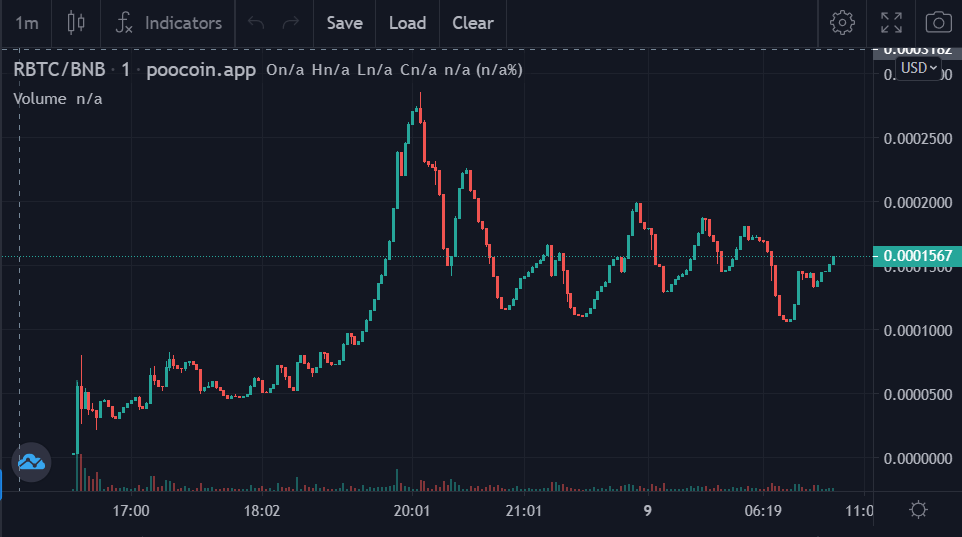Image resolution: width=962 pixels, height=537 pixels.
Task: Click the RBTC/BNB symbol title
Action: [60, 69]
